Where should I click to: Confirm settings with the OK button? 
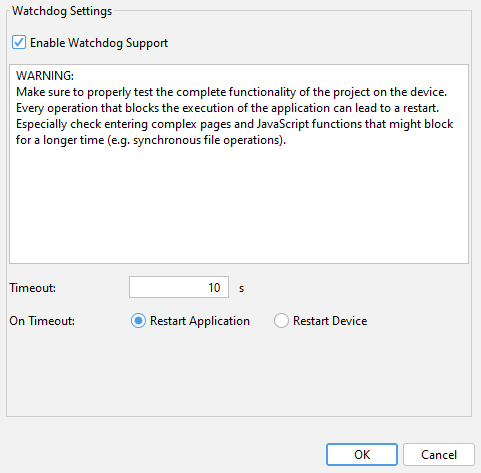point(362,454)
